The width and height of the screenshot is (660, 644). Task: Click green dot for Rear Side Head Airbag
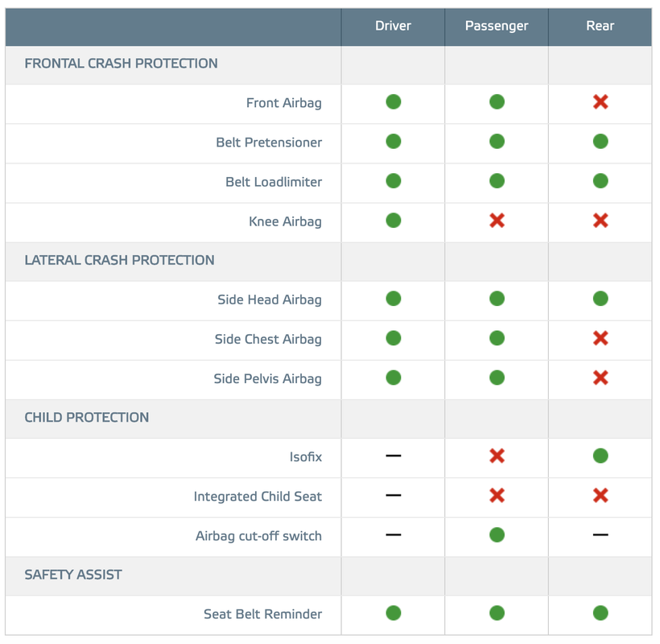pyautogui.click(x=600, y=299)
